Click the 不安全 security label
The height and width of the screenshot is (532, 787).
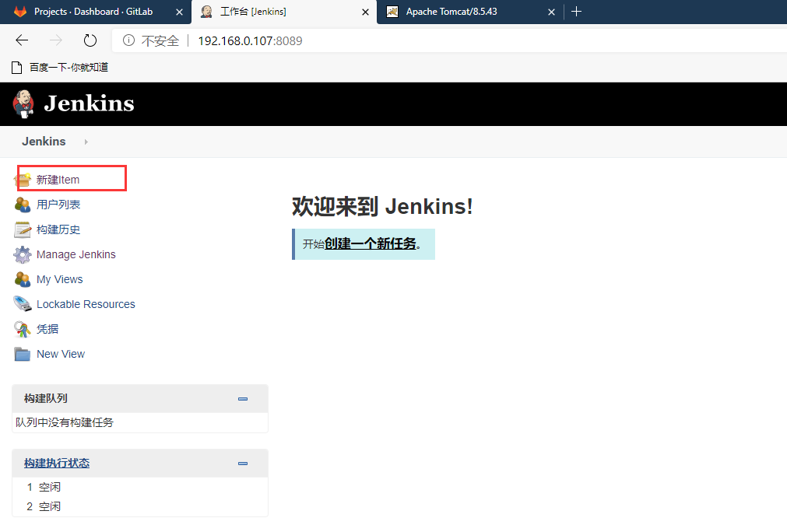[x=160, y=40]
